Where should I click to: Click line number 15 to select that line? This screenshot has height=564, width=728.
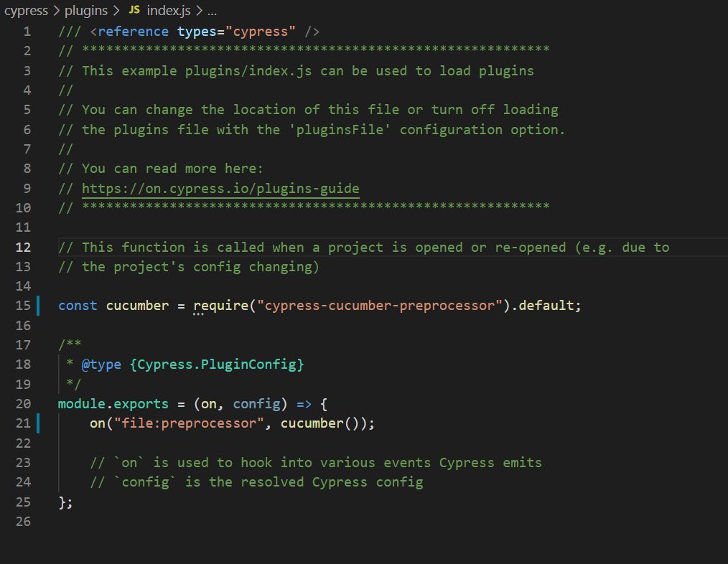coord(23,305)
